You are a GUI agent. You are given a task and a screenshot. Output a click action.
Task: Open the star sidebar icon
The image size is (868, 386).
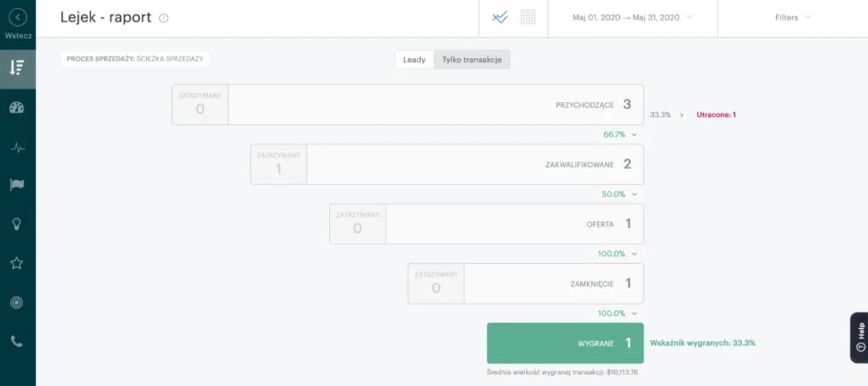point(17,263)
